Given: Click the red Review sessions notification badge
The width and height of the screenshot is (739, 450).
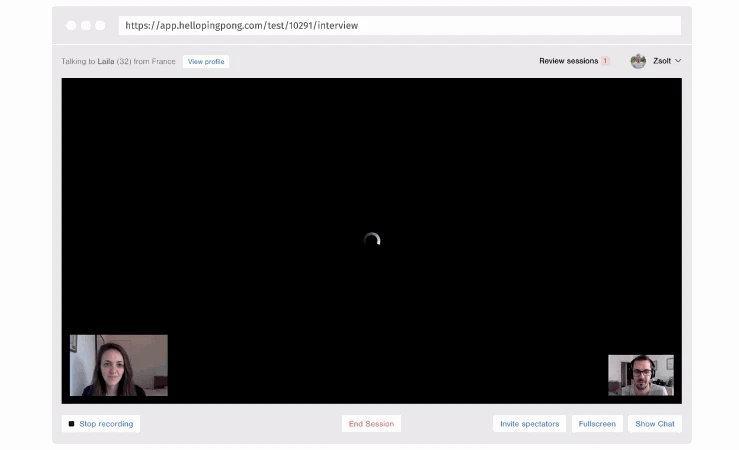Looking at the screenshot, I should [x=605, y=61].
